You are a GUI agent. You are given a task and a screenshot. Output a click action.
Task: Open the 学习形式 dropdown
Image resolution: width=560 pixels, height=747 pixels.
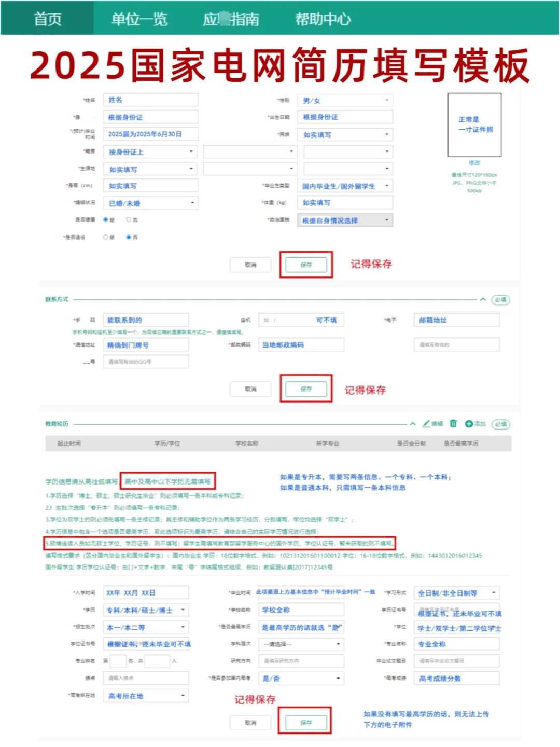(456, 593)
